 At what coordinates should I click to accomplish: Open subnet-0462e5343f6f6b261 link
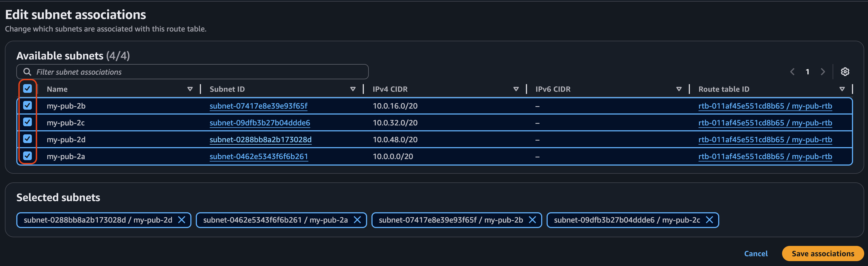tap(259, 156)
